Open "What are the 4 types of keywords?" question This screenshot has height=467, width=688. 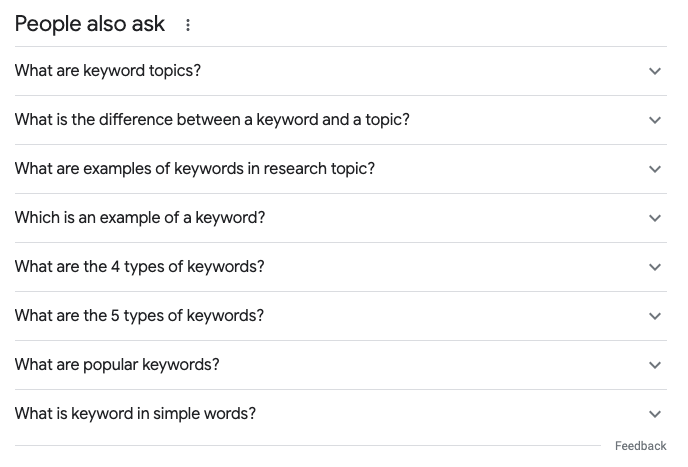tap(139, 267)
